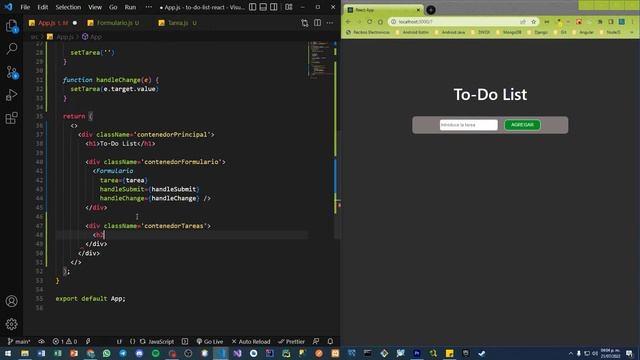This screenshot has height=360, width=640.
Task: Open Sticky Notes from the taskbar
Action: pyautogui.click(x=449, y=353)
